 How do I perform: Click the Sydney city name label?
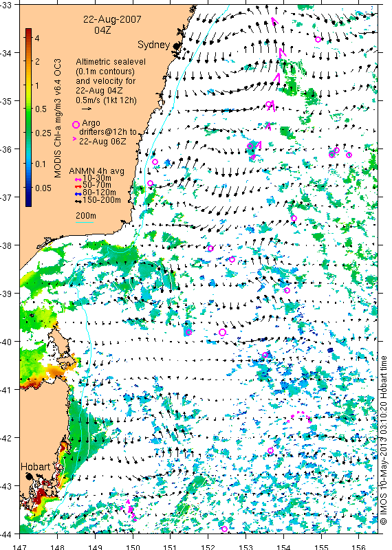(154, 45)
